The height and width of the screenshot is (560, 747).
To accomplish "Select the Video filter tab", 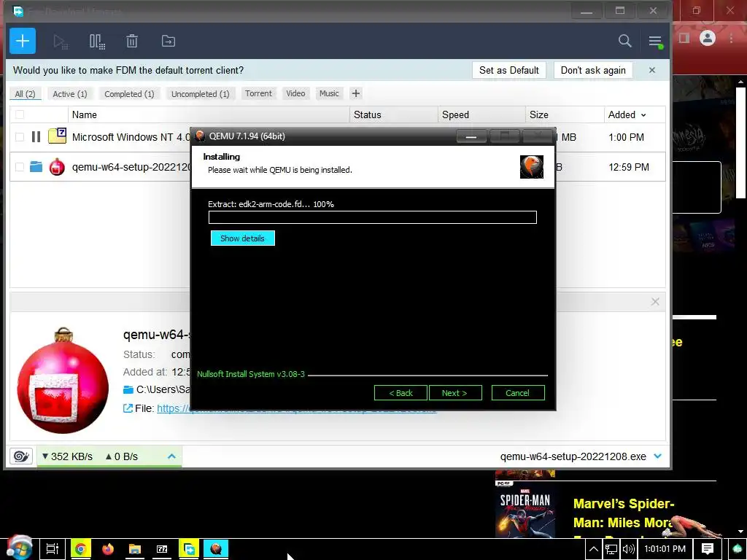I will point(295,93).
